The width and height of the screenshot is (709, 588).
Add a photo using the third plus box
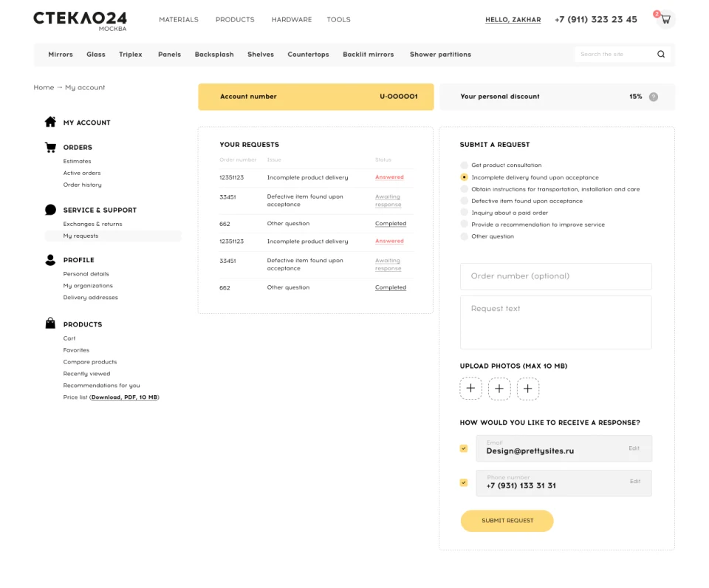tap(527, 389)
